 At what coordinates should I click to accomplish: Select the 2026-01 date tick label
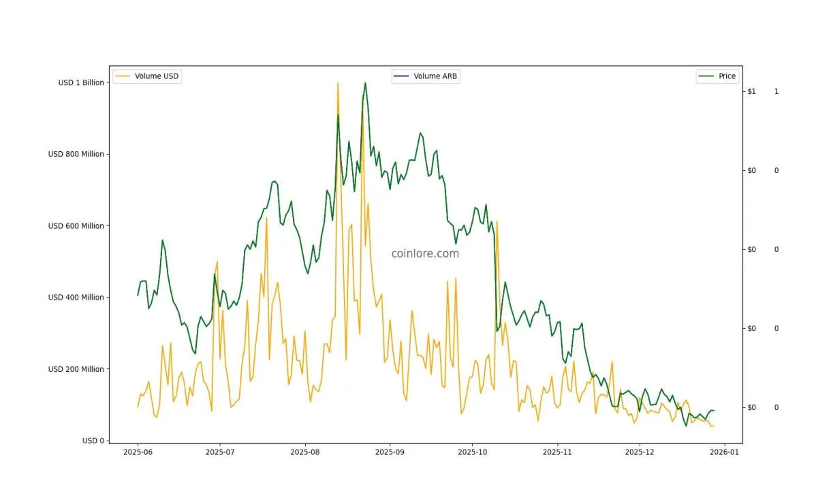(x=724, y=452)
